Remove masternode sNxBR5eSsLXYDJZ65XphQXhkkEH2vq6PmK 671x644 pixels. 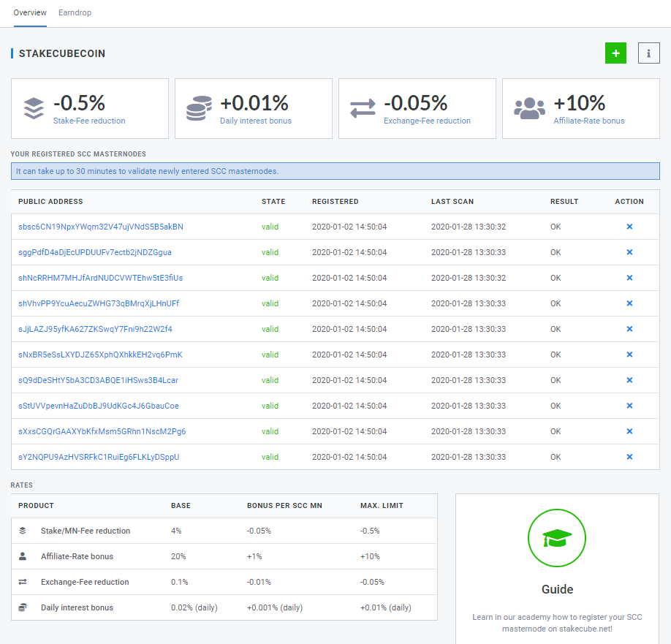(629, 355)
